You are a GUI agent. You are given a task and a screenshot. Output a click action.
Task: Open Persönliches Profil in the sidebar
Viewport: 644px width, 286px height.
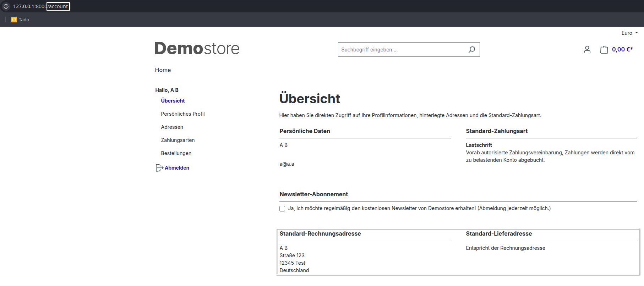pyautogui.click(x=183, y=114)
